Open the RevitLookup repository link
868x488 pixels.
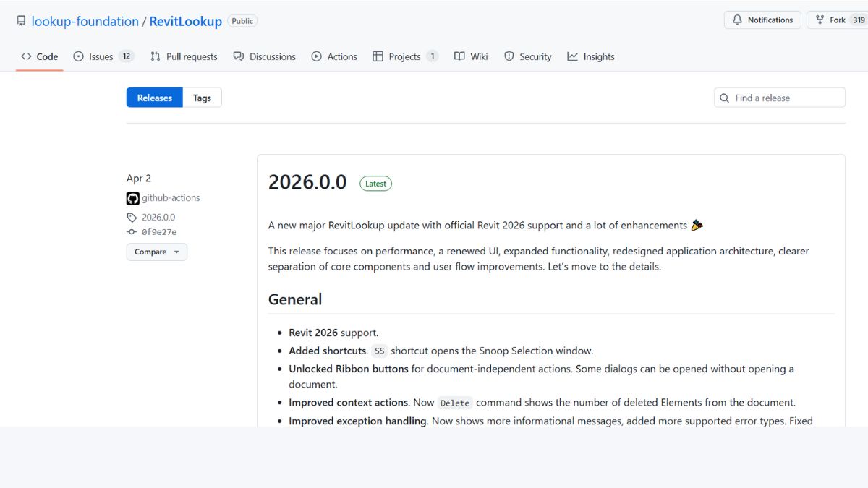[x=186, y=21]
